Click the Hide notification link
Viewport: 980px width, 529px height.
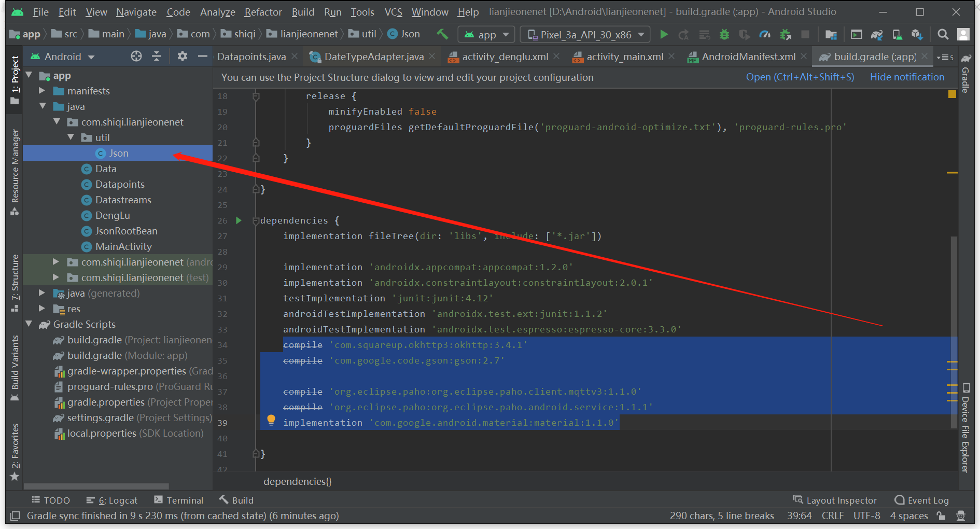(x=907, y=77)
